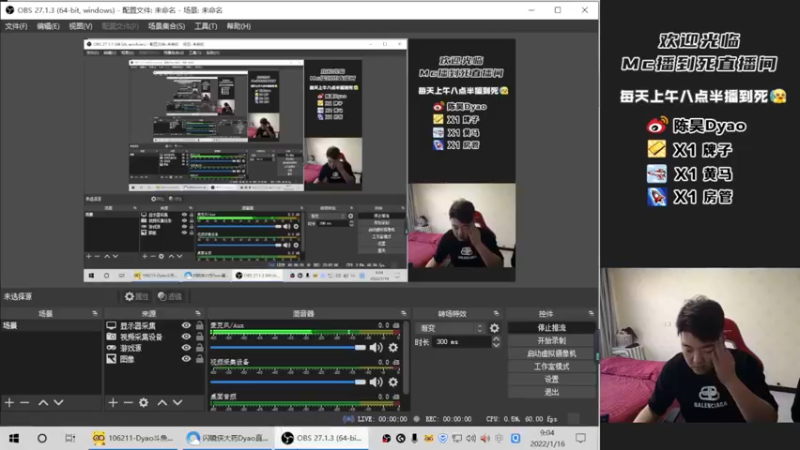Toggle the lock on 视频采集设备 source
800x450 pixels.
pyautogui.click(x=199, y=337)
